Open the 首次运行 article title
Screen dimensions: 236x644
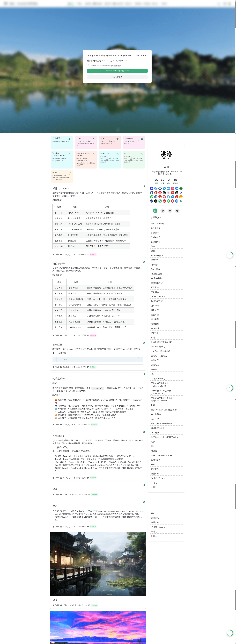(57, 345)
